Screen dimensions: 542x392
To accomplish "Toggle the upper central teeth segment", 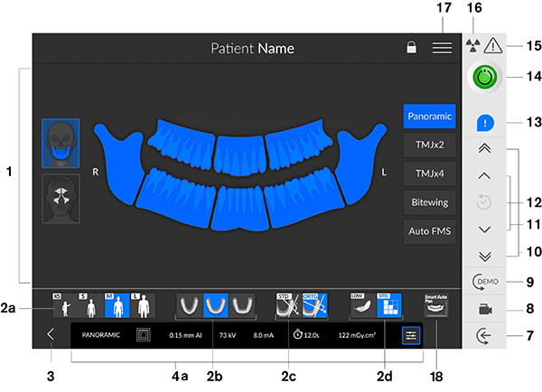I will coord(238,156).
